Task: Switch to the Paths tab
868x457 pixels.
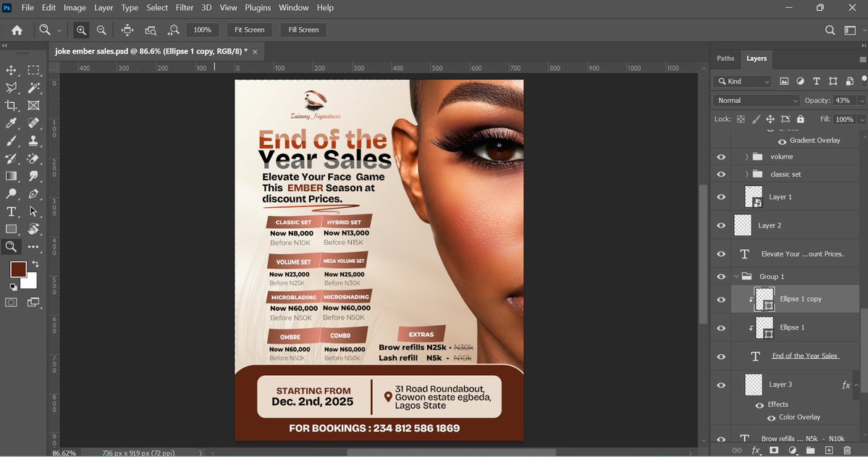Action: pyautogui.click(x=725, y=59)
